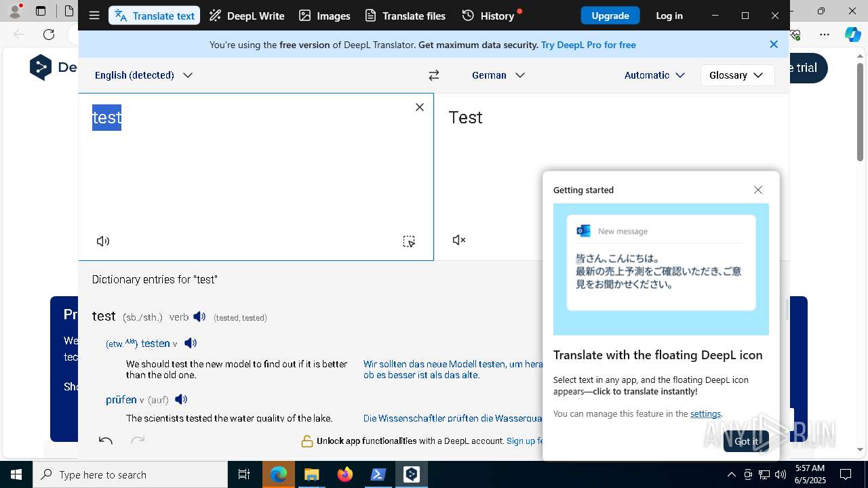
Task: Click the DeepL taskbar icon
Action: click(x=412, y=474)
